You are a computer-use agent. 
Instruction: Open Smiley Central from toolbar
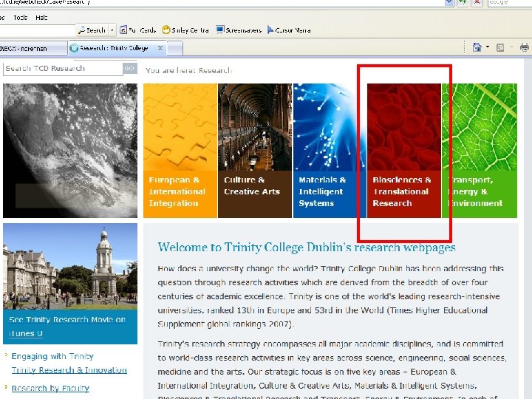(x=185, y=30)
